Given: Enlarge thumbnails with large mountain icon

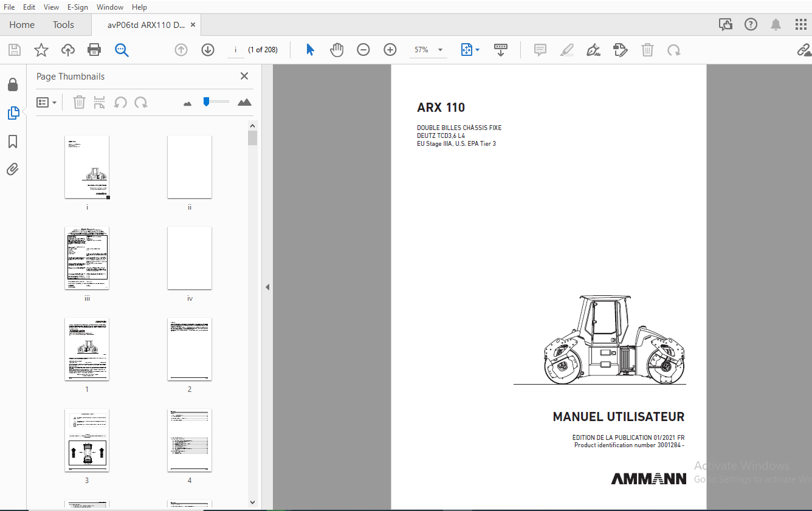Looking at the screenshot, I should click(x=244, y=102).
